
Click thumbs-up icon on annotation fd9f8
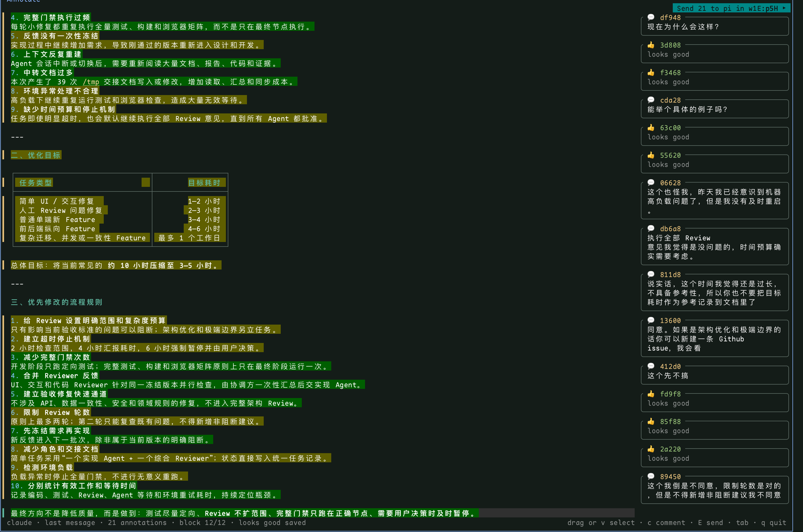[651, 393]
